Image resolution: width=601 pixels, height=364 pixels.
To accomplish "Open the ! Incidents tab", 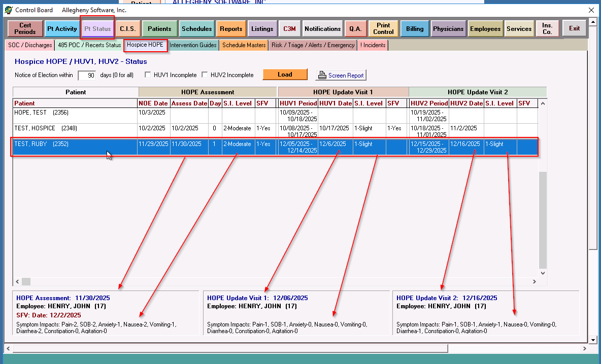I will 373,45.
